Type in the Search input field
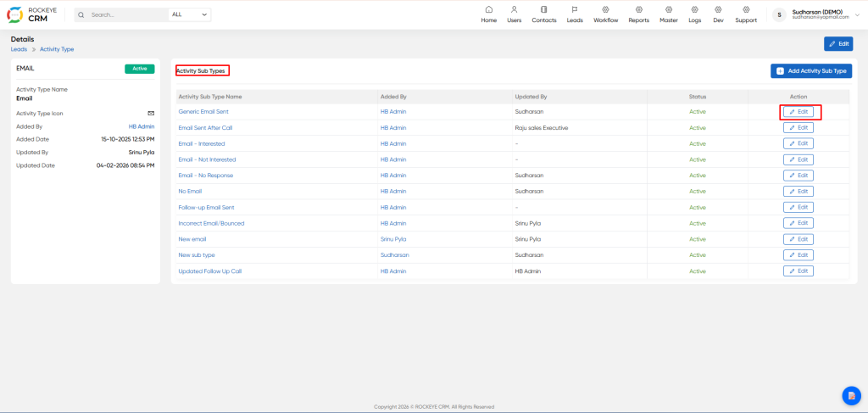The image size is (868, 413). point(127,15)
